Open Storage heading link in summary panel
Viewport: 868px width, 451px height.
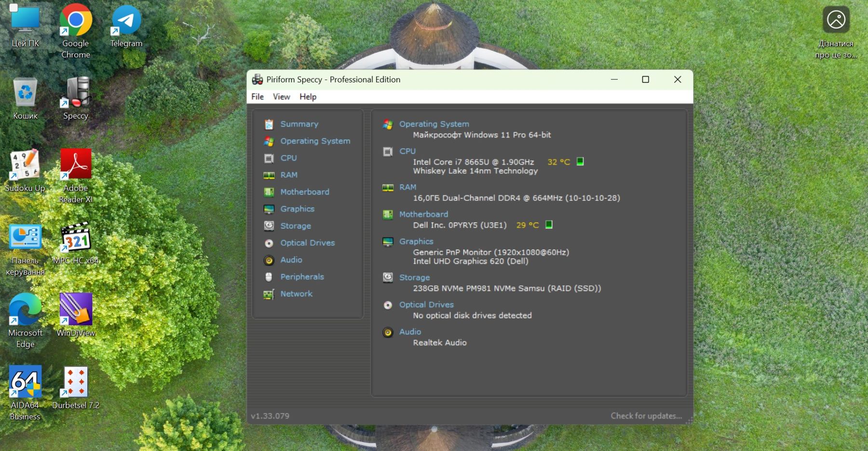pos(414,278)
